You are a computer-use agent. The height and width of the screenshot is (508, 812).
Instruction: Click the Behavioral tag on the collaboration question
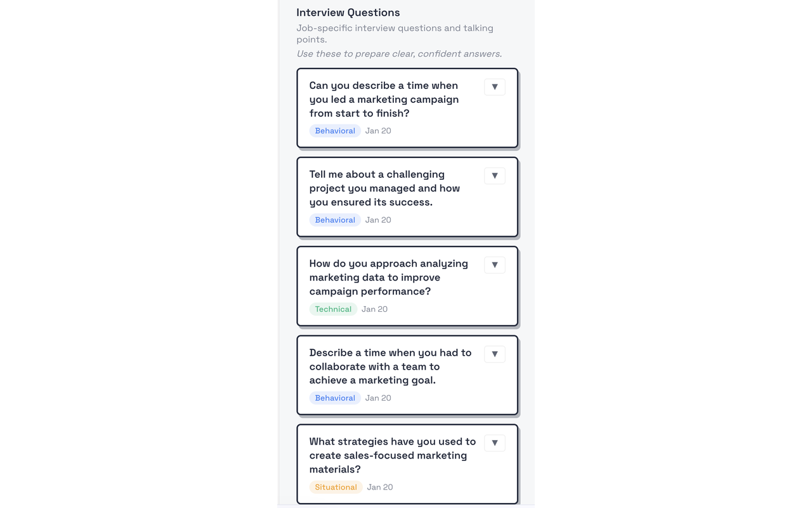point(335,398)
